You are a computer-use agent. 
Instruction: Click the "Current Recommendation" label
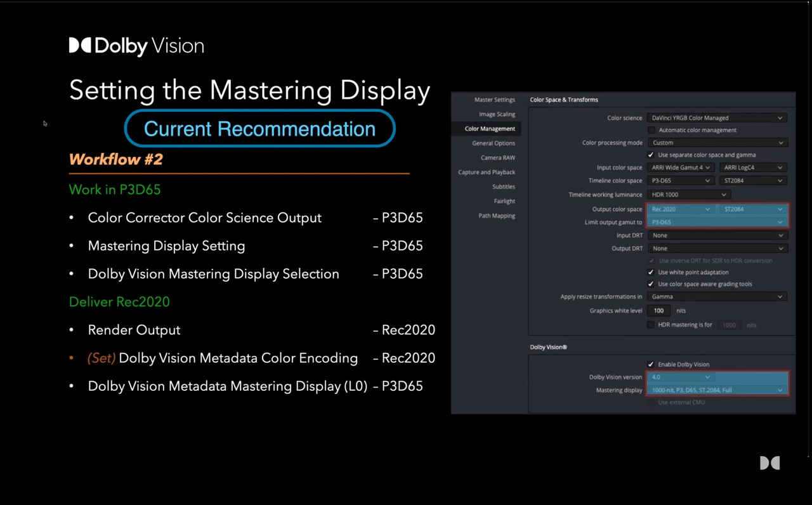click(x=259, y=129)
